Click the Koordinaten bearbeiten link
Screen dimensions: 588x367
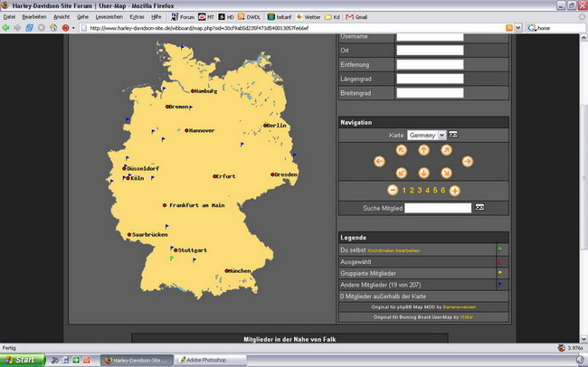[394, 250]
